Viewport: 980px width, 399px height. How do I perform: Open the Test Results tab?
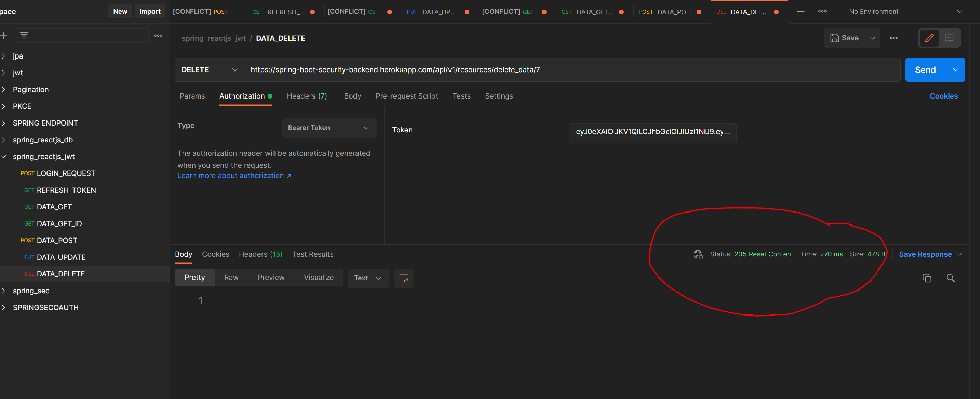[313, 254]
